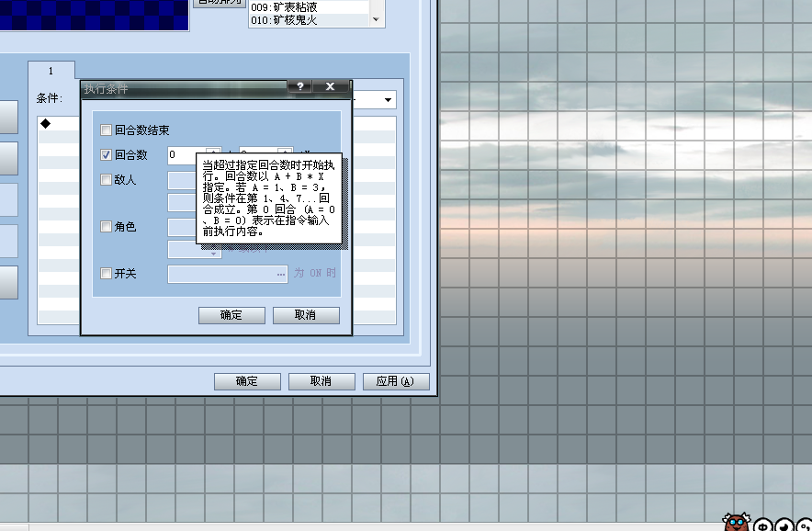The height and width of the screenshot is (531, 812).
Task: Select list entry 010:矿核鬼火
Action: click(310, 20)
